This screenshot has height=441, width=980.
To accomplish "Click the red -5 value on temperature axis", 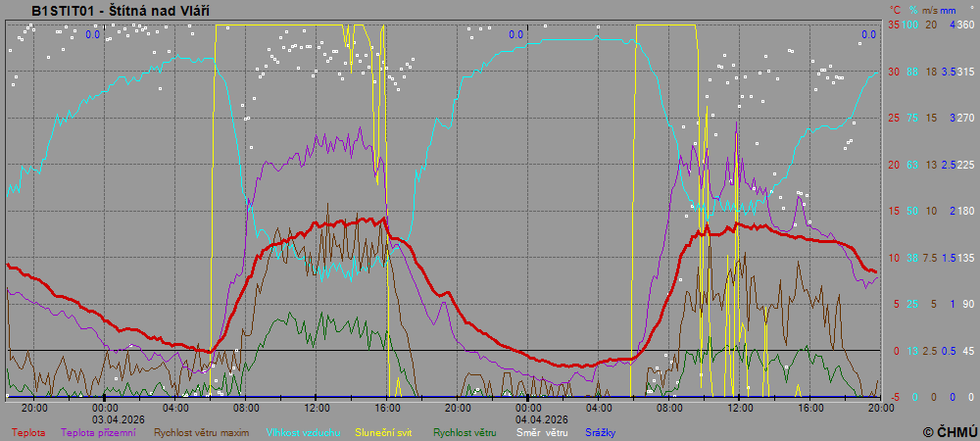I will click(893, 397).
